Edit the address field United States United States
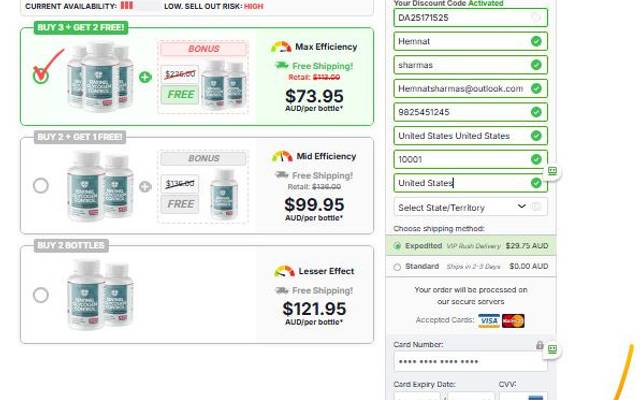 tap(470, 136)
